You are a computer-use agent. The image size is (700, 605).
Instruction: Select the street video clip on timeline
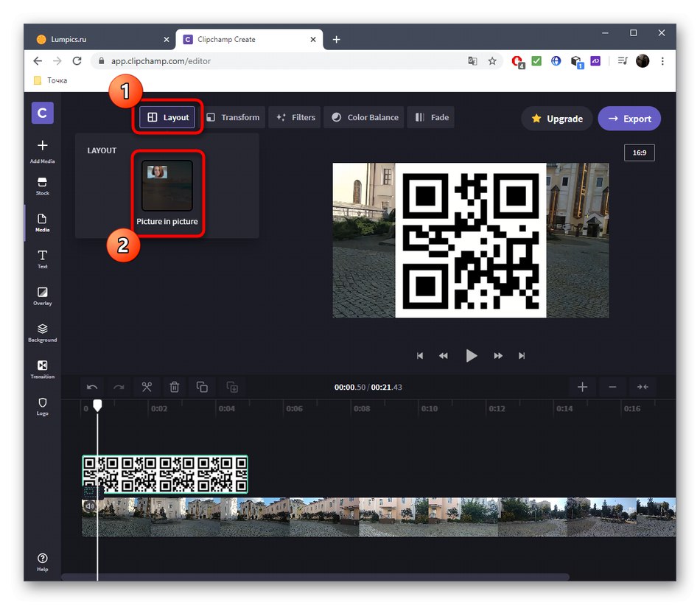(x=379, y=517)
